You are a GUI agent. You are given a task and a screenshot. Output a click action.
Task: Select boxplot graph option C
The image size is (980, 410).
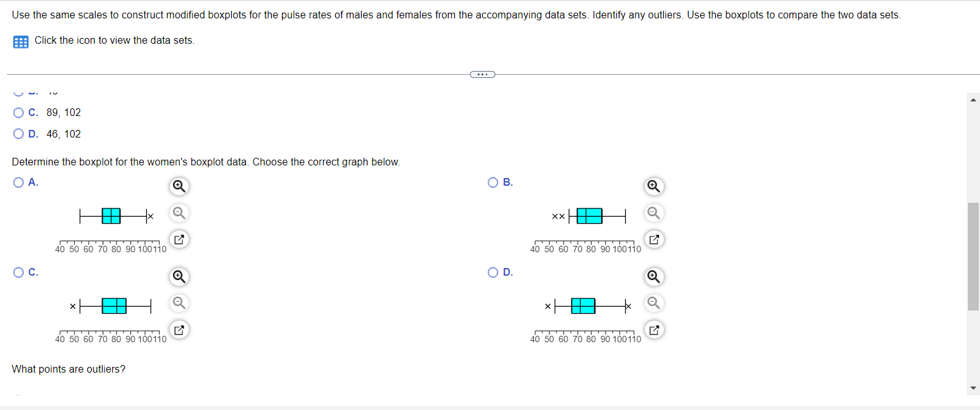tap(18, 272)
